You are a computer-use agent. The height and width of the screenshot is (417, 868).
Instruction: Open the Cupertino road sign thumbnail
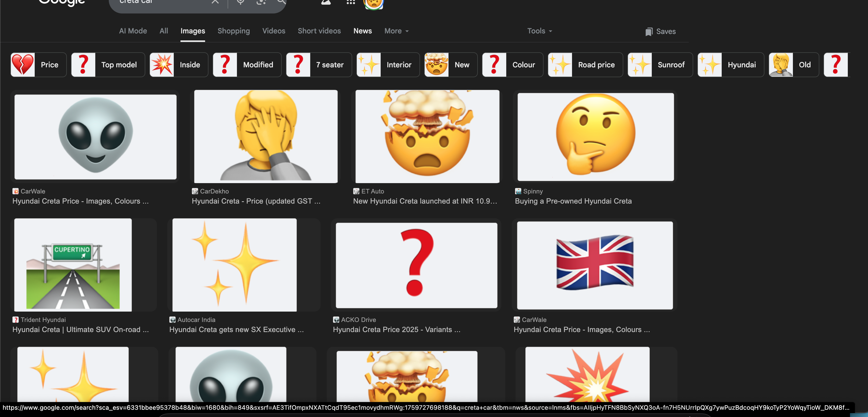click(x=73, y=265)
